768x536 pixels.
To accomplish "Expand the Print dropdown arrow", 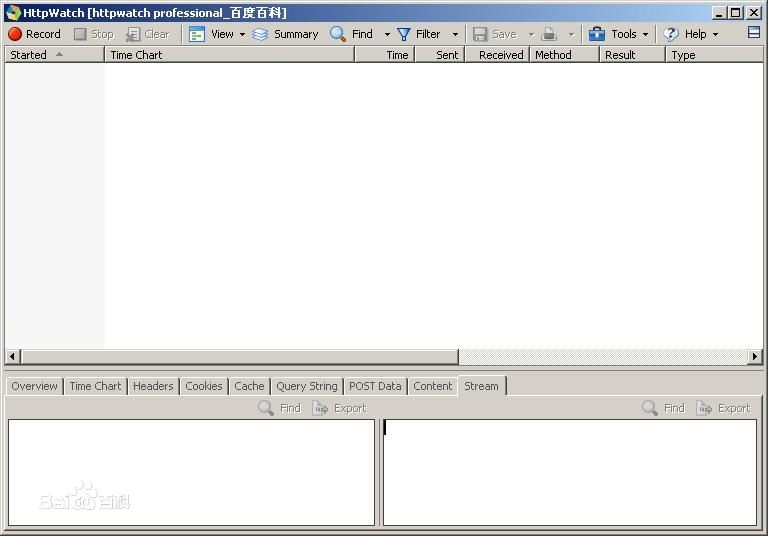I will pyautogui.click(x=571, y=34).
